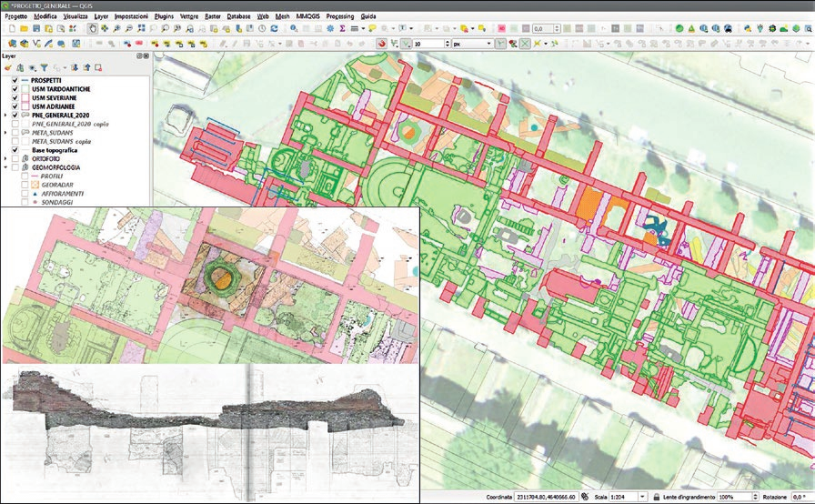This screenshot has width=815, height=504.
Task: Open the Statistical Summary sigma tool
Action: pos(343,28)
